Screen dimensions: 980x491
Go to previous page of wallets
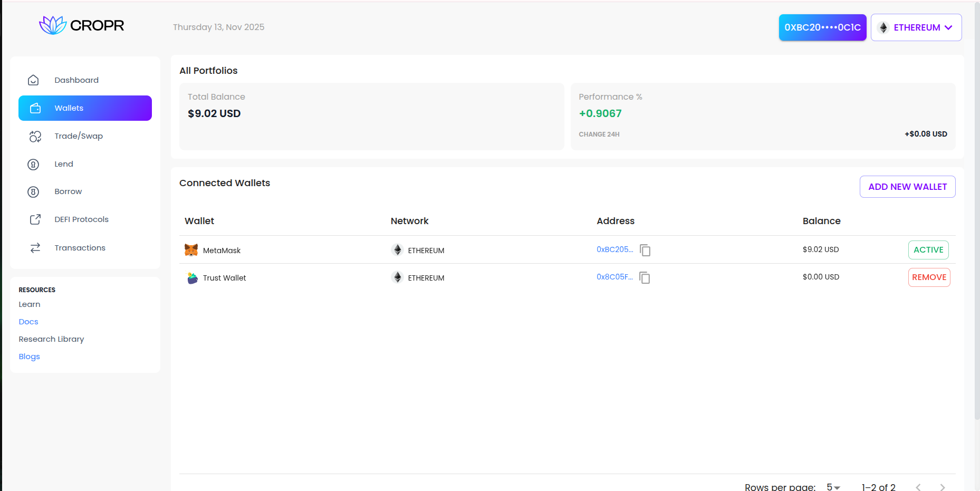click(x=918, y=487)
